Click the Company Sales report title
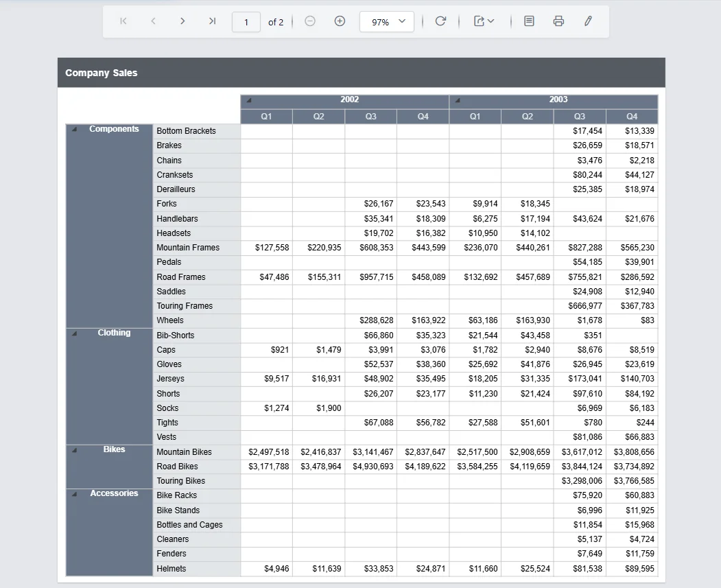This screenshot has width=721, height=588. click(x=101, y=73)
